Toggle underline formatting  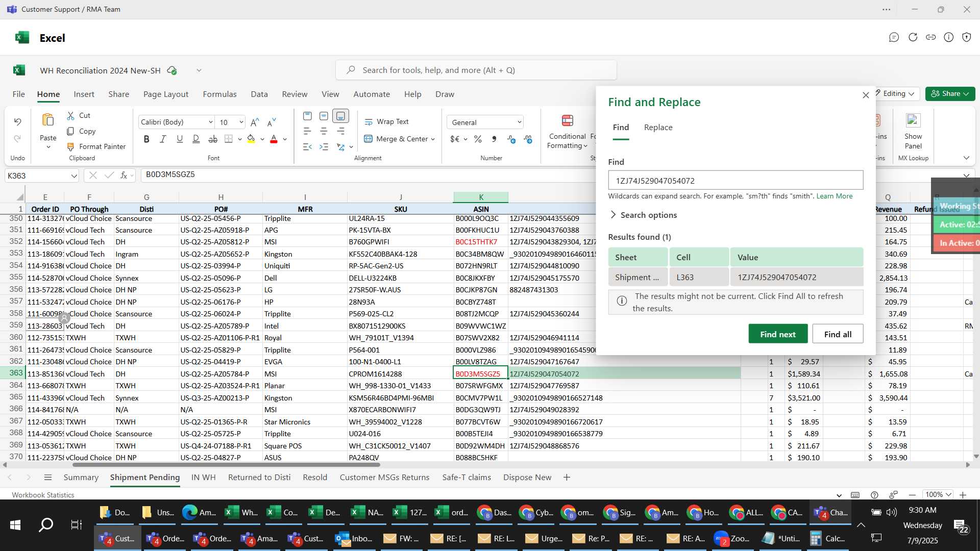[x=180, y=139]
